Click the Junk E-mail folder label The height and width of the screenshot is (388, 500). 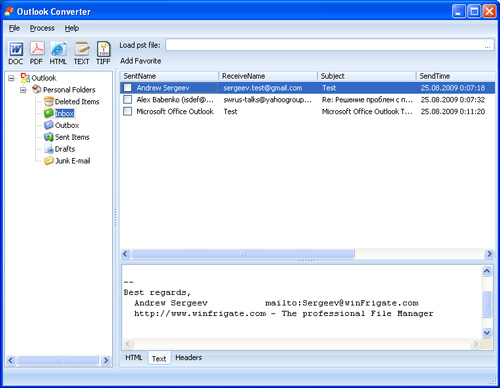point(72,161)
